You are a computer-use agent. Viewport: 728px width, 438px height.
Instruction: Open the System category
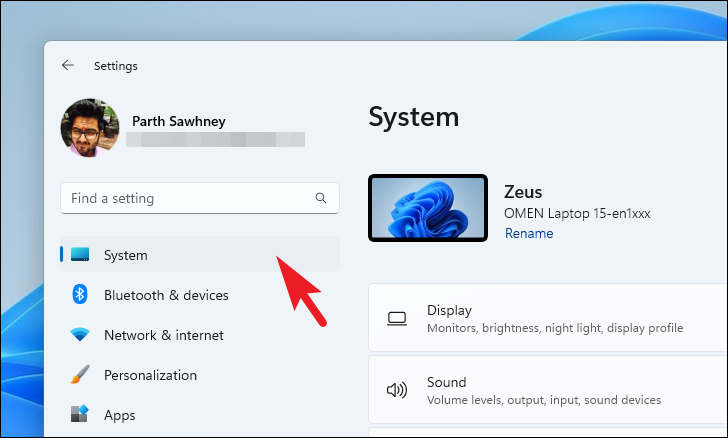click(200, 255)
